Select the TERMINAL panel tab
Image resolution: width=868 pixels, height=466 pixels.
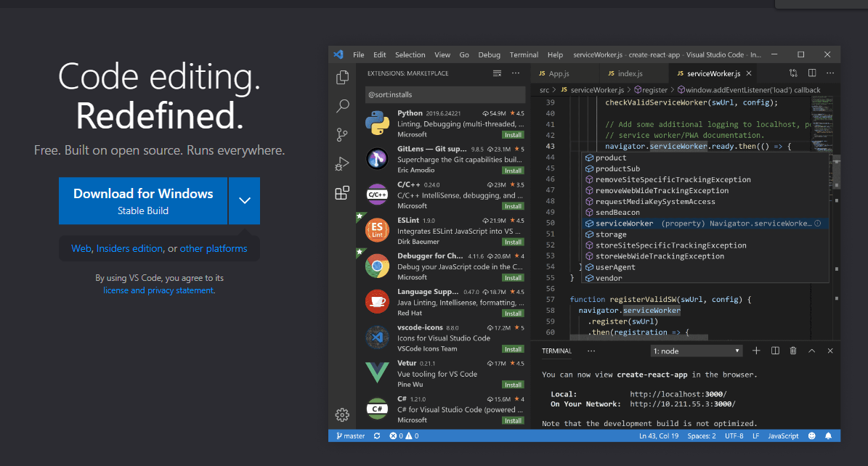(557, 351)
